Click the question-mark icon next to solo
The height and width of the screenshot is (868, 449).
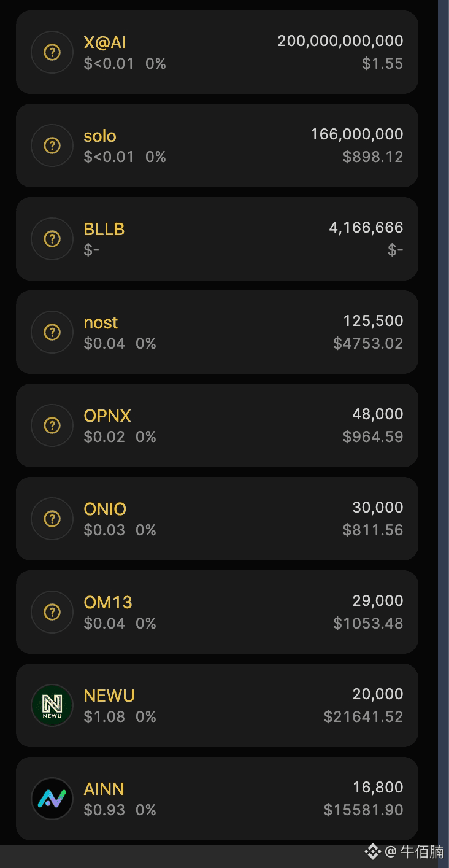[52, 145]
